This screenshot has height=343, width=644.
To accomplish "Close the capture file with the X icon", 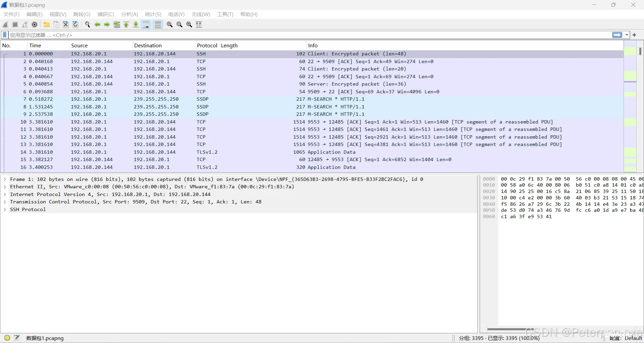I will pos(66,24).
